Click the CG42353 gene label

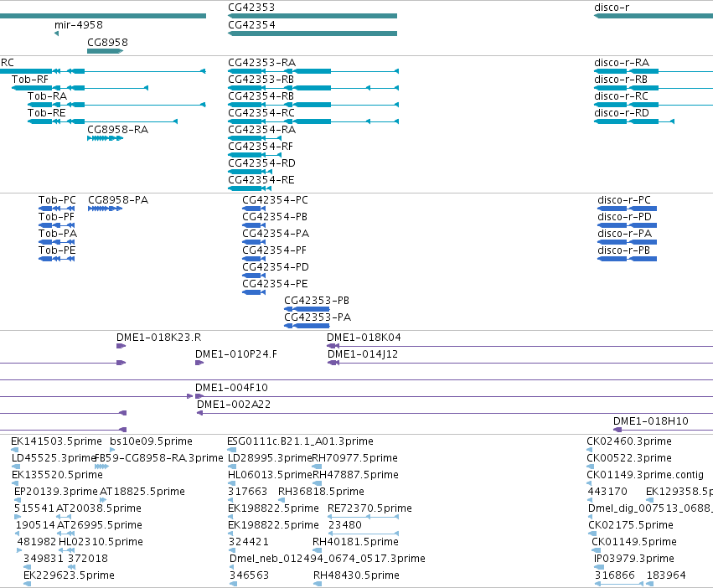click(251, 8)
